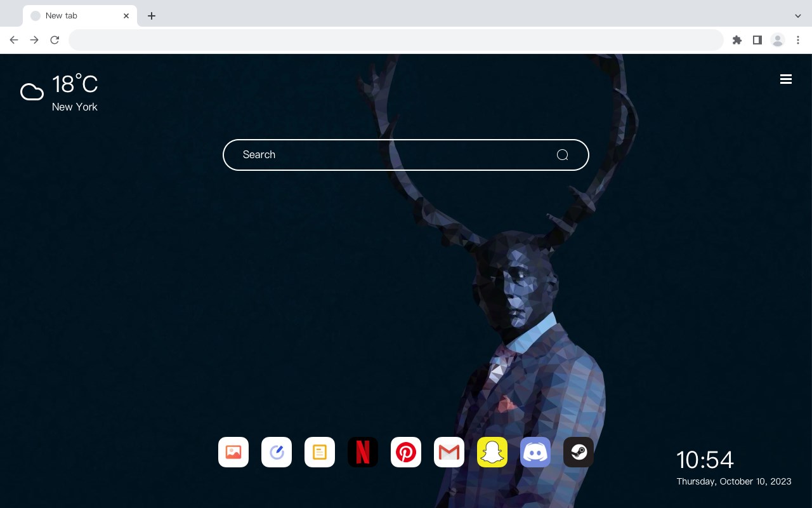Open the wallpaper image gallery icon
This screenshot has height=508, width=812.
pos(233,452)
